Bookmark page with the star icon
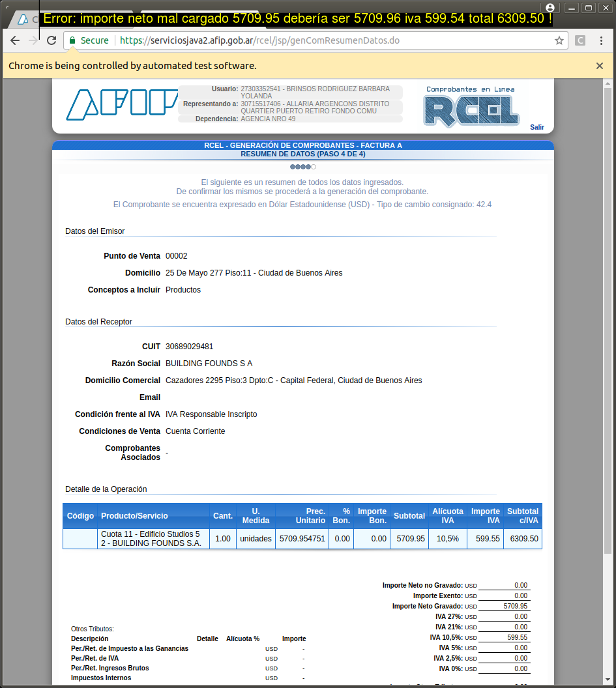Viewport: 616px width, 688px height. pyautogui.click(x=559, y=41)
